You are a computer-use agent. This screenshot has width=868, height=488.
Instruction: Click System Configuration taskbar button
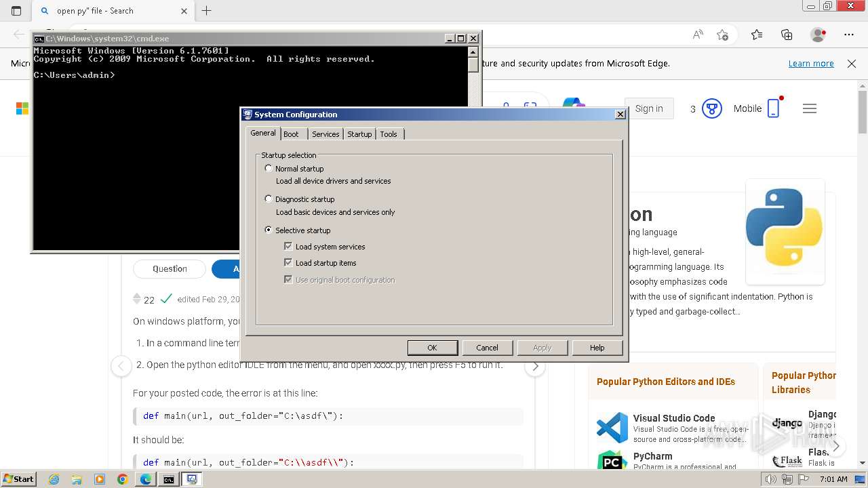[192, 479]
